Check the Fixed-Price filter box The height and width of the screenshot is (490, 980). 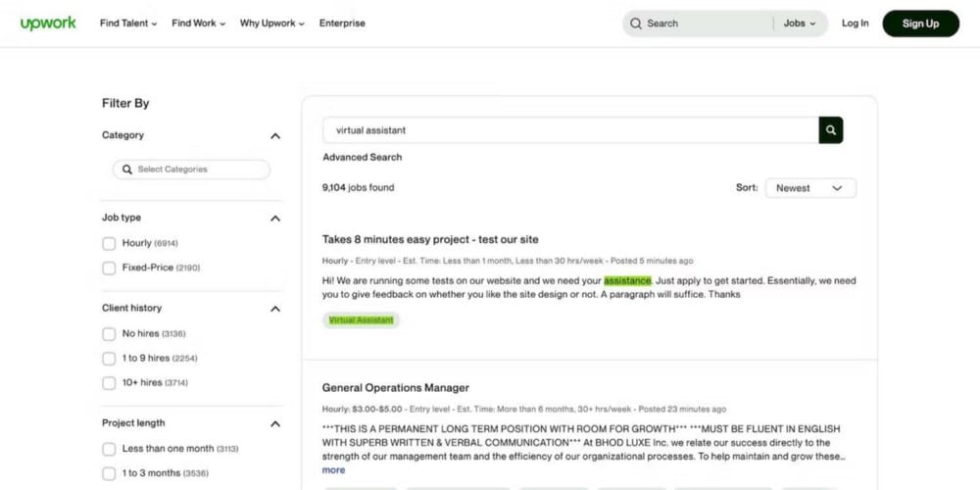click(109, 268)
